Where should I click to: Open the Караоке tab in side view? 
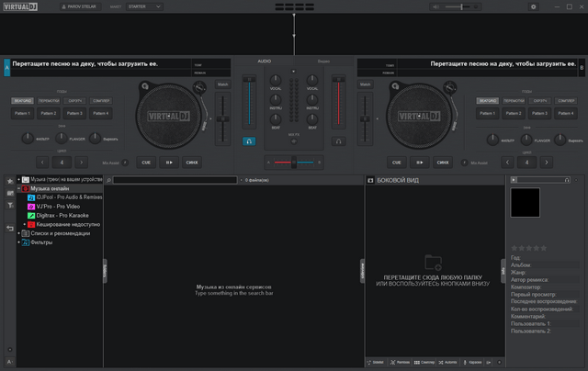[473, 363]
